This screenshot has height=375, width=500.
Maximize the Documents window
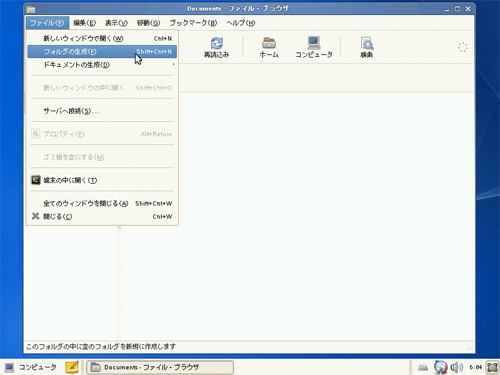pos(457,9)
